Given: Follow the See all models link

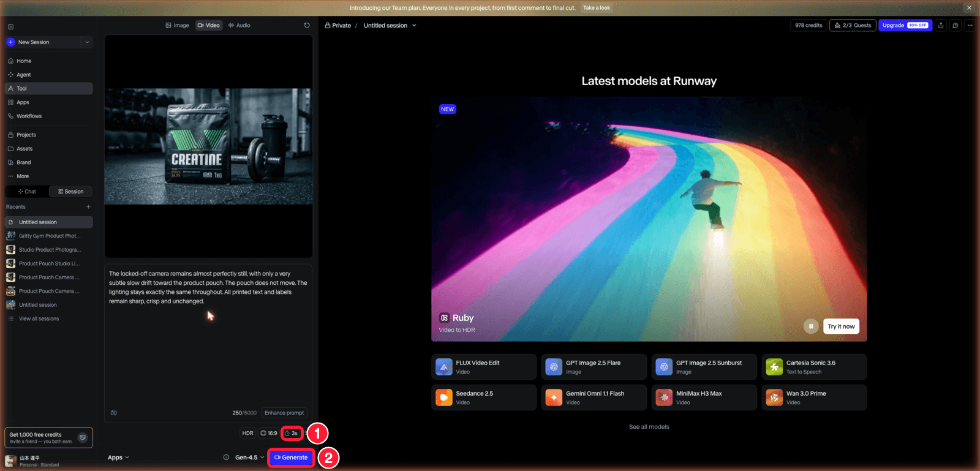Looking at the screenshot, I should coord(649,427).
